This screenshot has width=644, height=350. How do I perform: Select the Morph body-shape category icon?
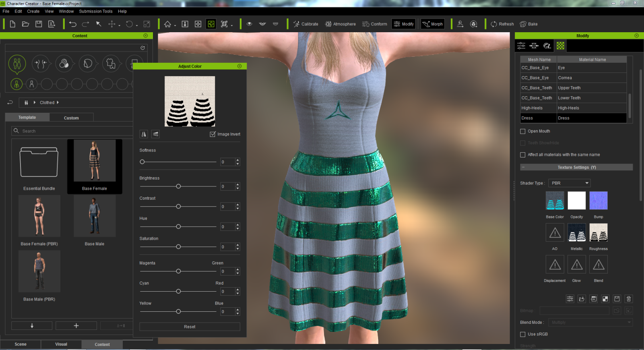41,64
